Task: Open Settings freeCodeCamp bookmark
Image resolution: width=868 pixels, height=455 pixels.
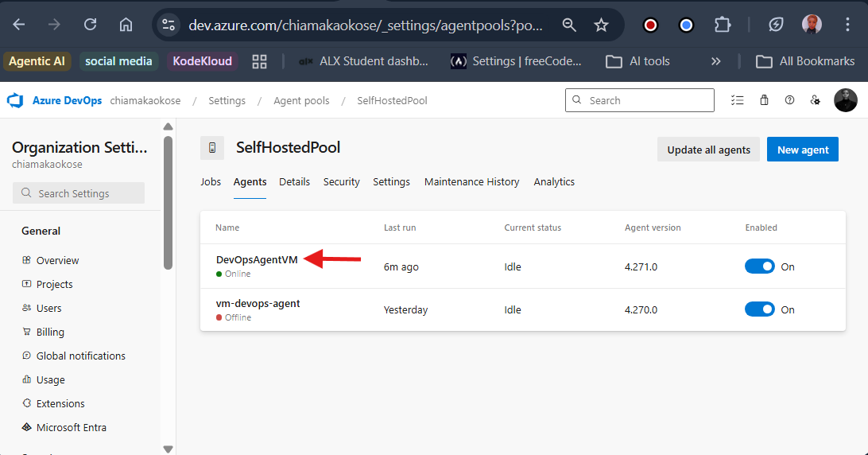Action: click(x=516, y=61)
